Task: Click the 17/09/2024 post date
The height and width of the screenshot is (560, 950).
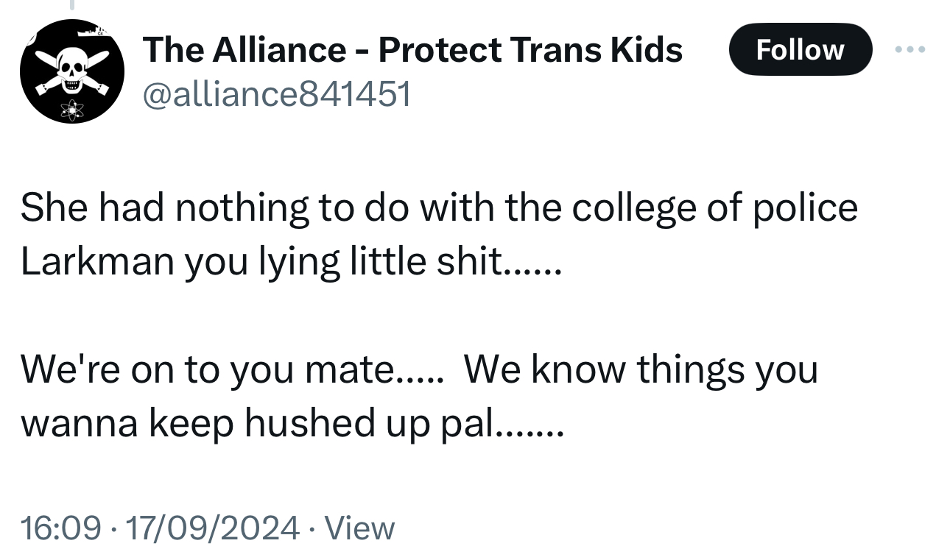Action: coord(213,528)
